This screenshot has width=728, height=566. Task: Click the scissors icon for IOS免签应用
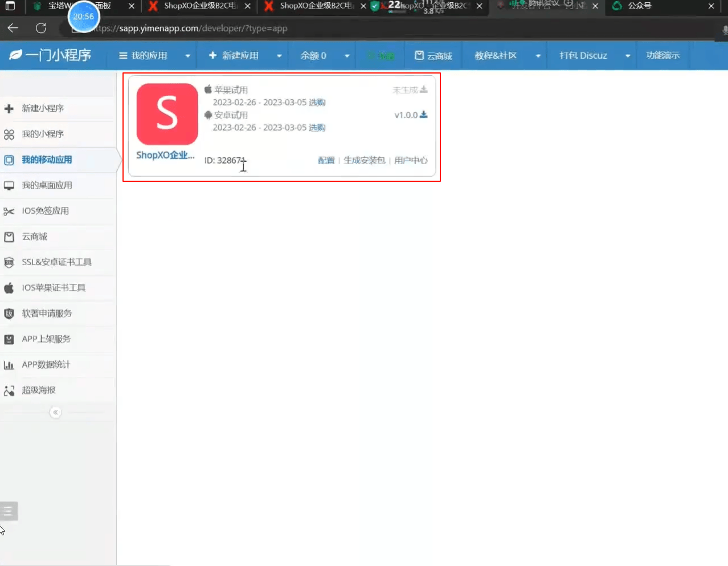click(9, 211)
